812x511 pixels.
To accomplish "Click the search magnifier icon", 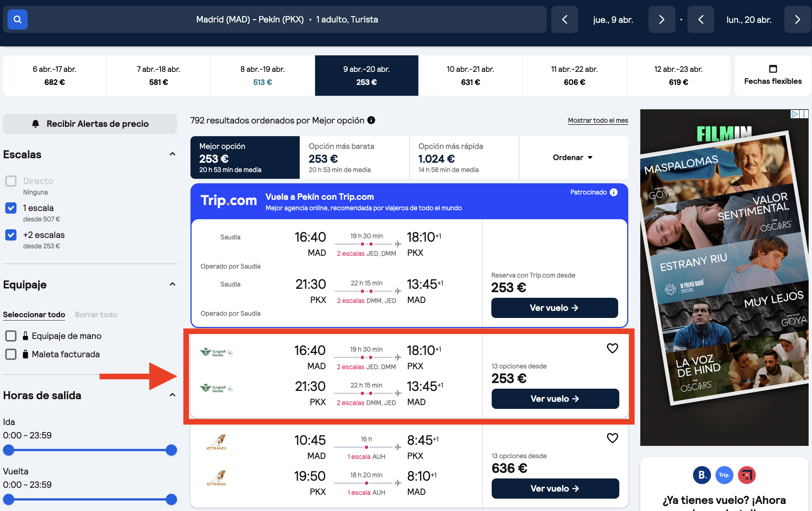I will pyautogui.click(x=17, y=19).
